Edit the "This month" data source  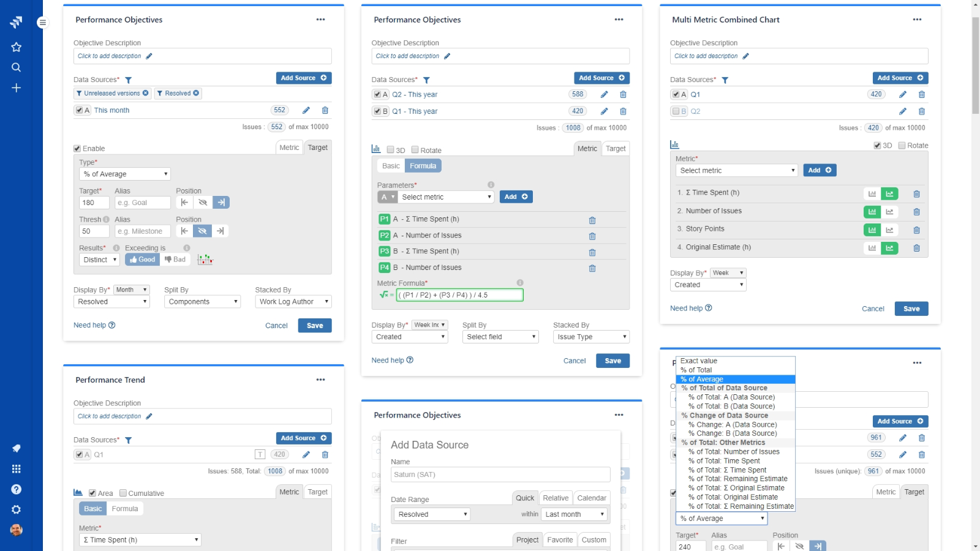pyautogui.click(x=306, y=110)
